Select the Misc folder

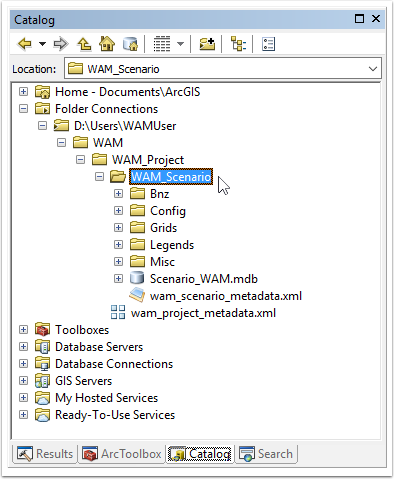pos(162,262)
